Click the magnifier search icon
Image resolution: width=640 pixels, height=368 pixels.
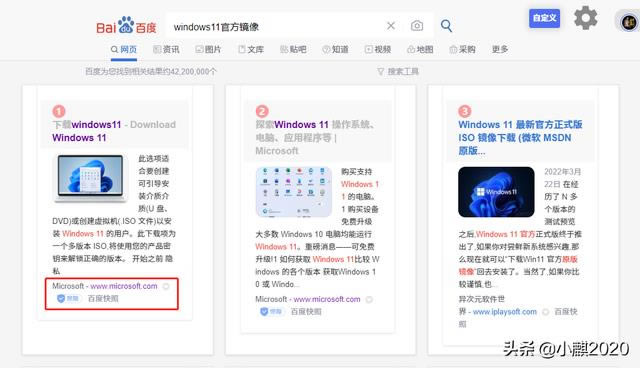point(446,26)
